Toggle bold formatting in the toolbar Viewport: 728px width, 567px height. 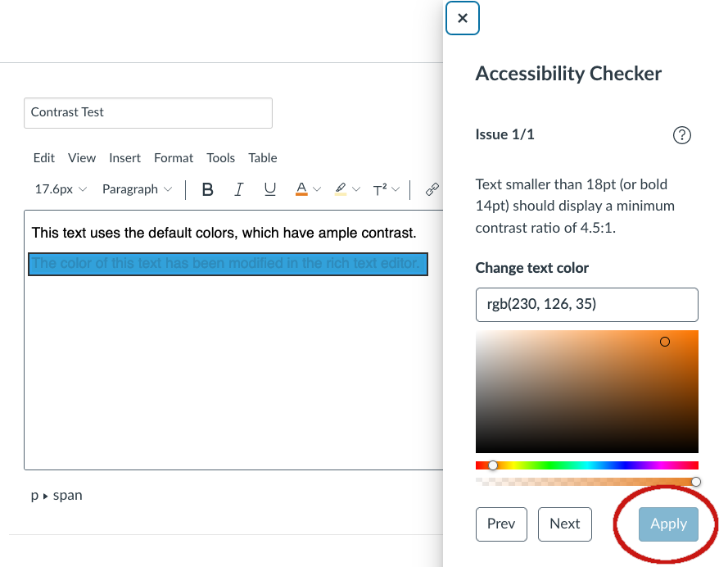coord(208,189)
